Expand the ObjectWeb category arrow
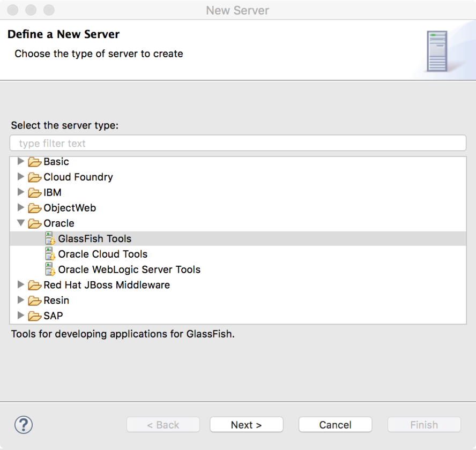Viewport: 476px width, 450px height. point(21,207)
